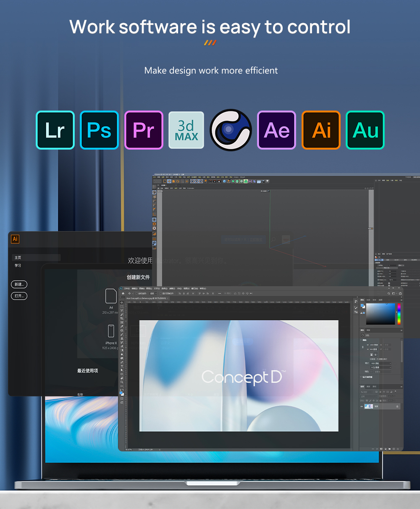The image size is (420, 509).
Task: Launch the Illustrator Ai app icon
Action: 321,130
